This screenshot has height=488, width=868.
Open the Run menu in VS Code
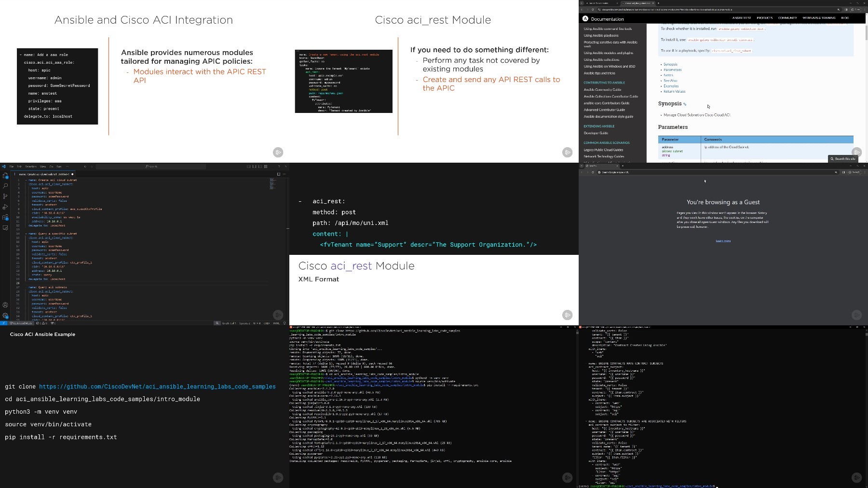[59, 167]
